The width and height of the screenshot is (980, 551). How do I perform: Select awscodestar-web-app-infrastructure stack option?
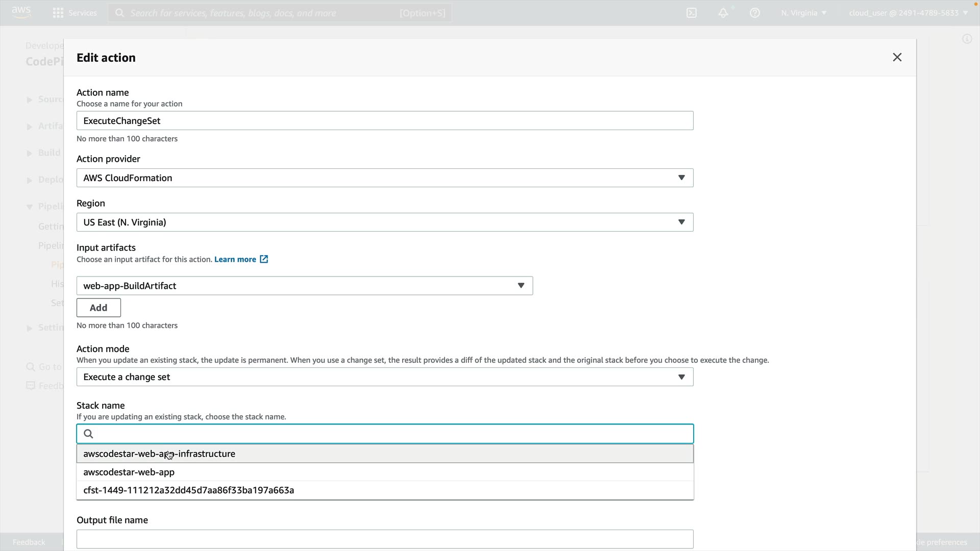(x=159, y=454)
